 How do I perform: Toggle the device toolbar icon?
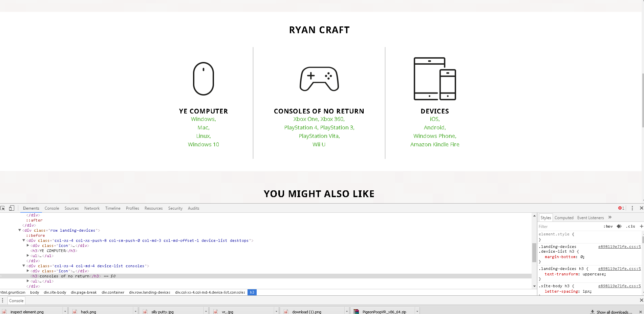pos(12,208)
